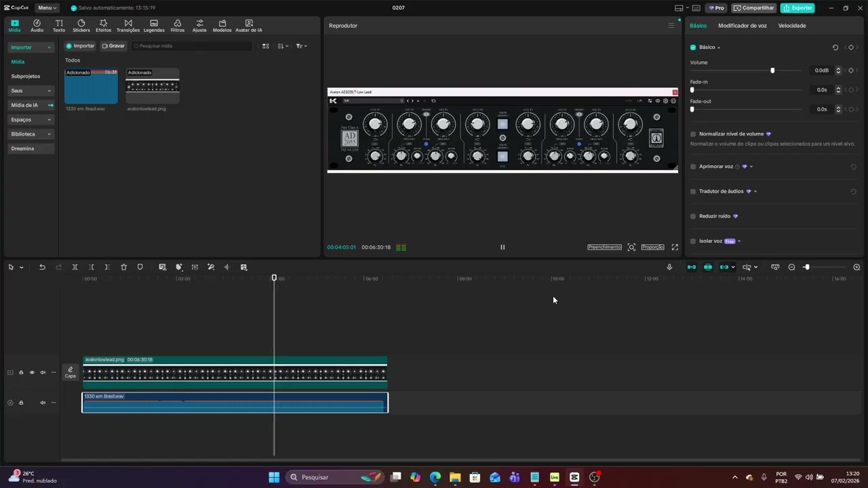Open the Transições panel
The image size is (868, 488).
click(128, 26)
